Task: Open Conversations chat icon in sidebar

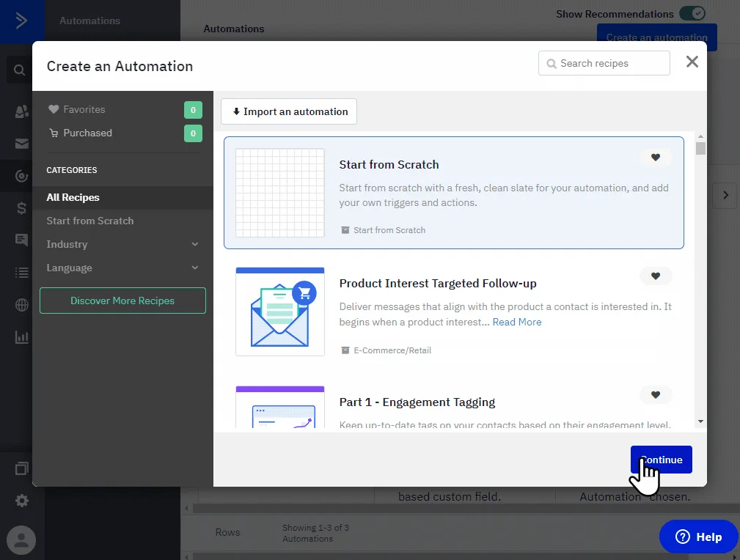Action: point(21,240)
